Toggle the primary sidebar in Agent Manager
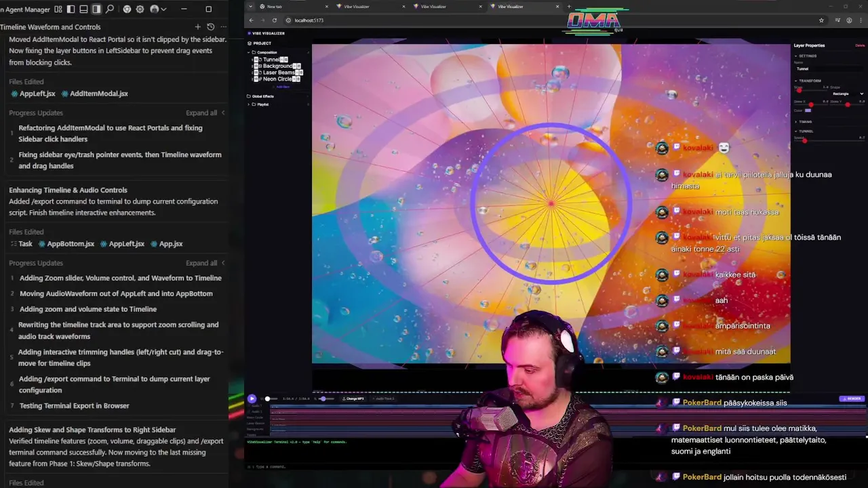The image size is (868, 488). (71, 9)
